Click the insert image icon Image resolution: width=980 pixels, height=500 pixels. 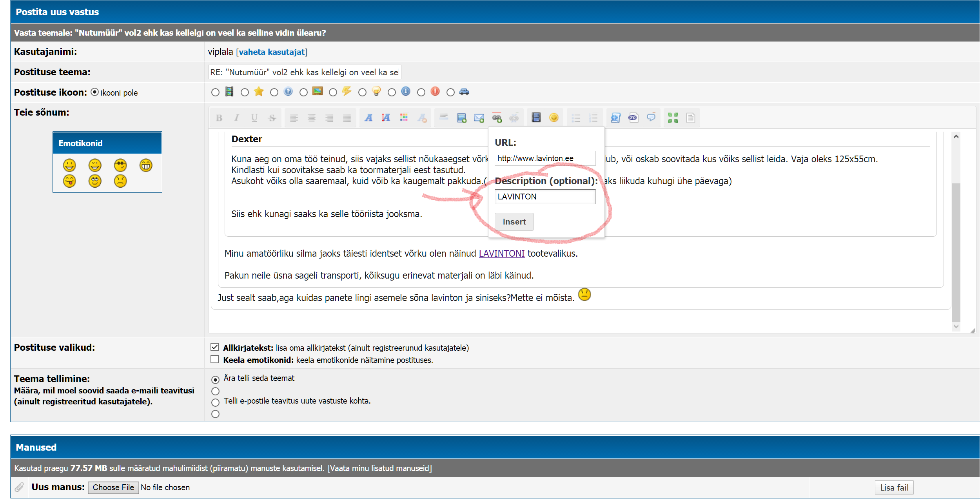461,118
